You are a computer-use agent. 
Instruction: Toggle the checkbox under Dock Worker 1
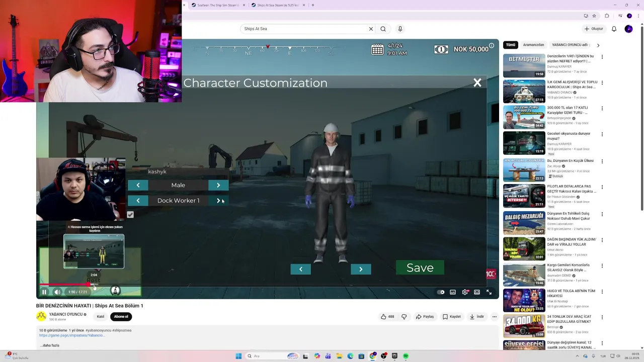click(x=130, y=215)
